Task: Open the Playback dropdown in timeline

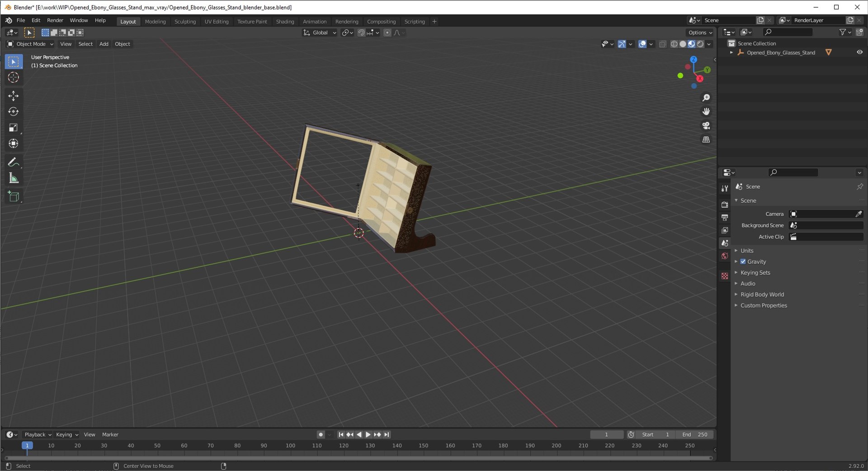Action: coord(38,434)
